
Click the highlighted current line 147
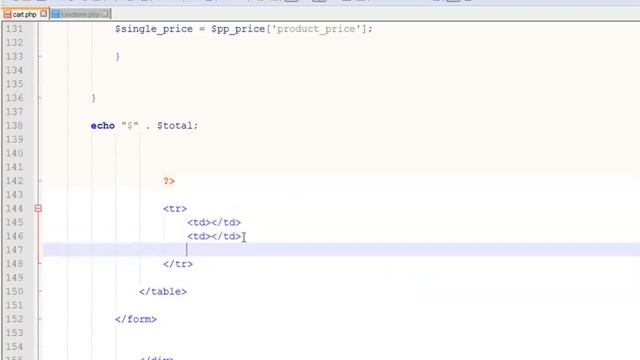[x=342, y=250]
